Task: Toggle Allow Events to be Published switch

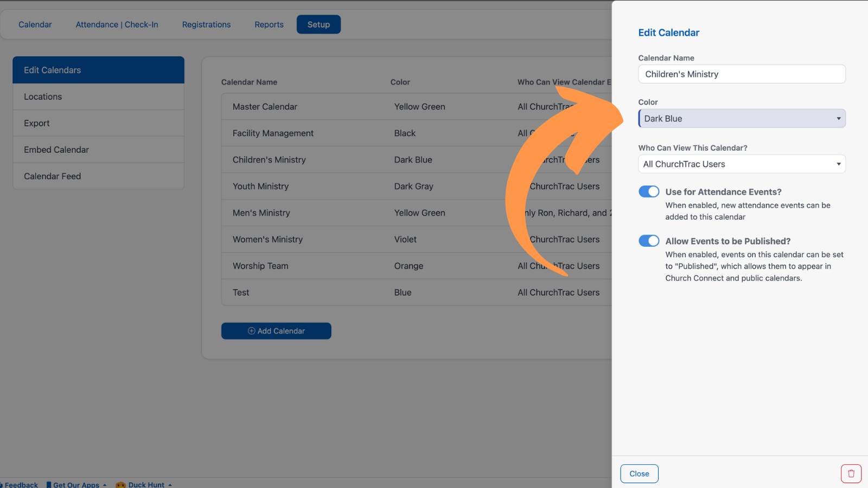Action: point(649,241)
